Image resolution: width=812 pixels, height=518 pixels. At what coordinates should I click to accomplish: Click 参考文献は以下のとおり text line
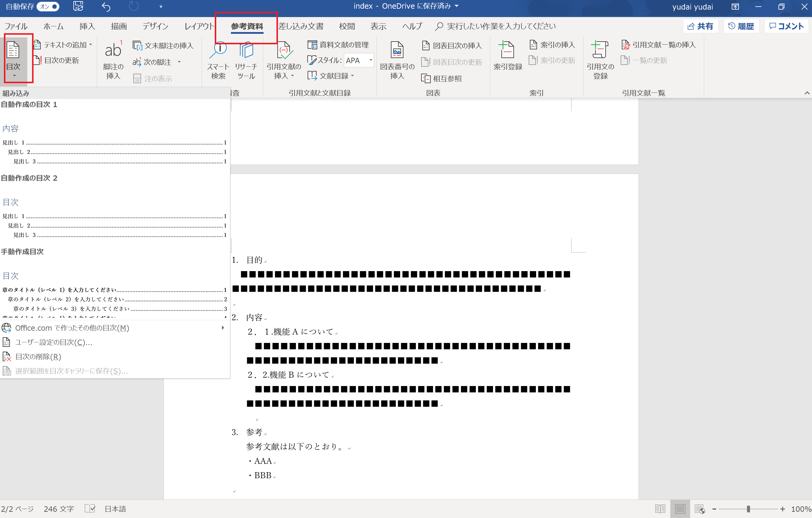[295, 446]
